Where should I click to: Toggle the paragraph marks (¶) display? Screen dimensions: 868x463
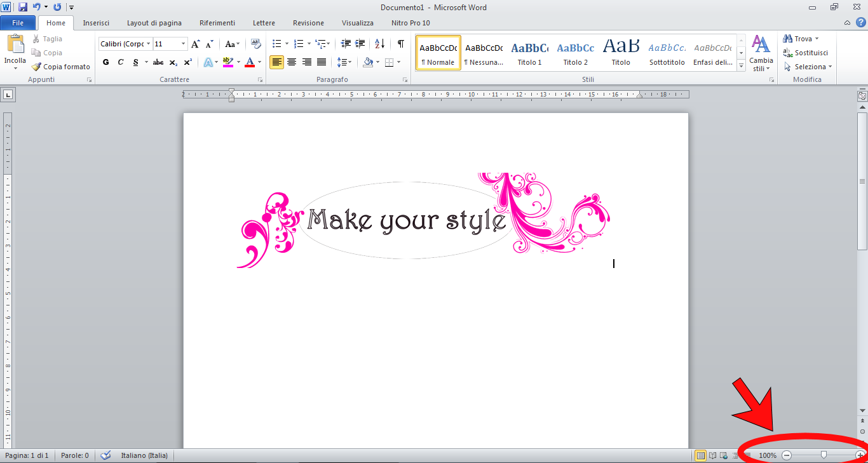[x=400, y=44]
